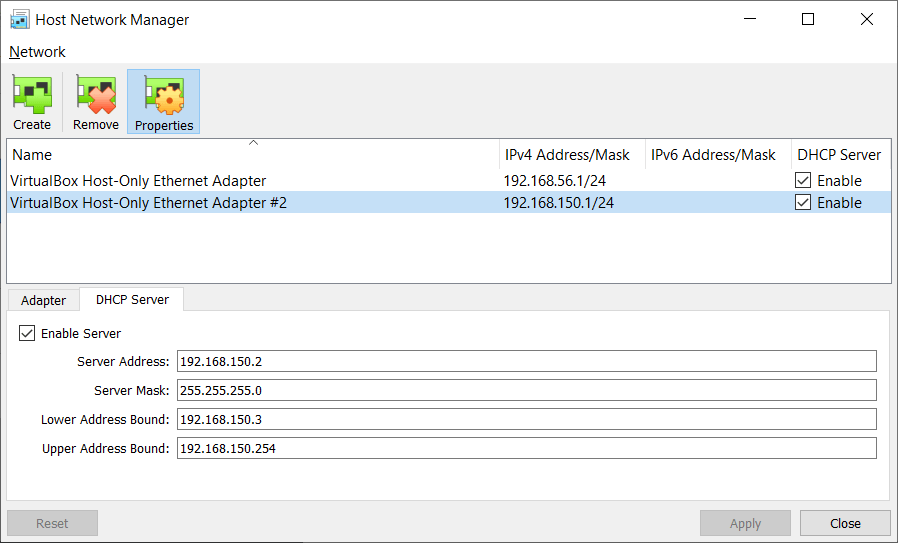Select VirtualBox Host-Only Ethernet Adapter row
Image resolution: width=898 pixels, height=543 pixels.
point(138,181)
